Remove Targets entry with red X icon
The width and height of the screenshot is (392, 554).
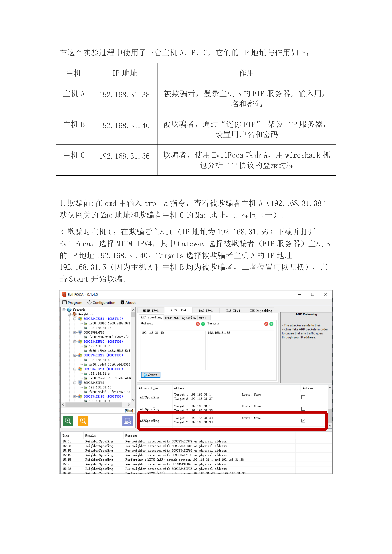tap(266, 324)
